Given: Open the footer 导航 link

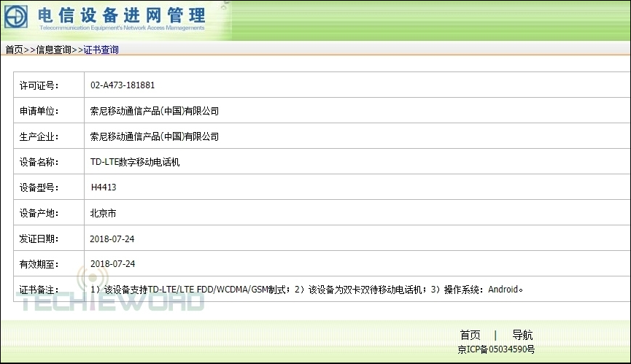Looking at the screenshot, I should coord(522,336).
